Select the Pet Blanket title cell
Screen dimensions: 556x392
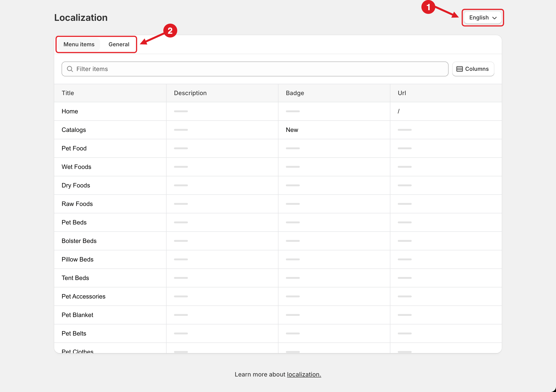110,315
